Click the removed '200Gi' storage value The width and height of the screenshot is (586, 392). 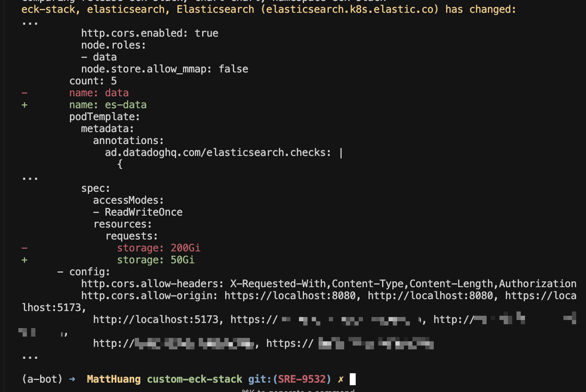[x=185, y=248]
